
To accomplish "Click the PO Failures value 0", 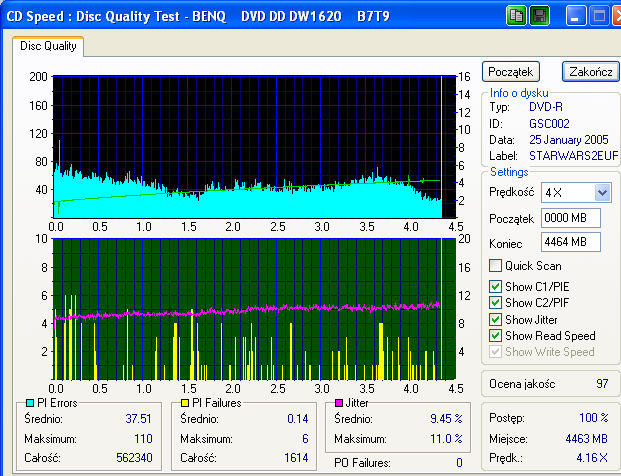I will tap(459, 463).
